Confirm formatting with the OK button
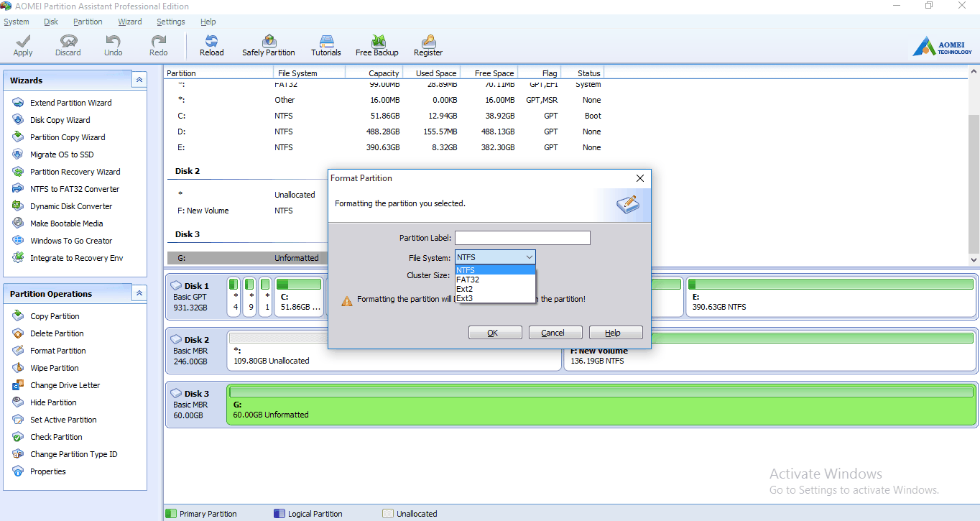Viewport: 980px width, 521px height. (x=495, y=333)
